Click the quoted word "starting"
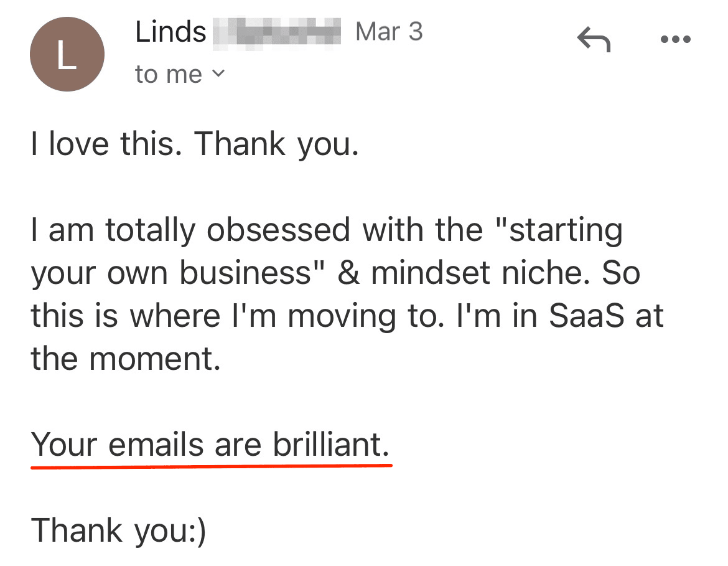The image size is (728, 566). point(559,231)
